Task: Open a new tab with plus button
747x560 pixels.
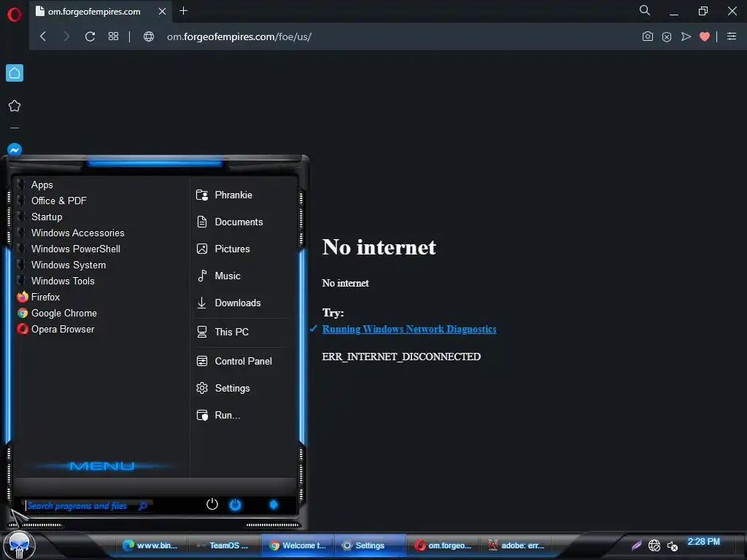Action: 183,10
